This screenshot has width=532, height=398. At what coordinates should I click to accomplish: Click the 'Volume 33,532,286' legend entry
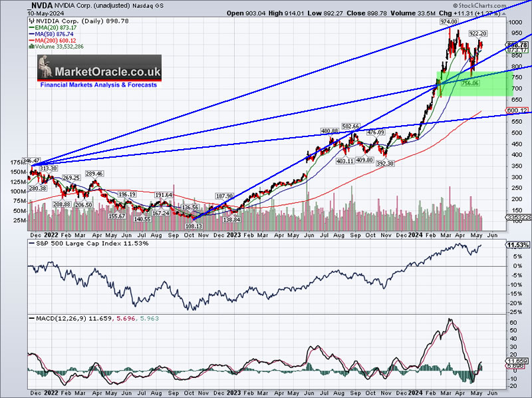coord(57,47)
